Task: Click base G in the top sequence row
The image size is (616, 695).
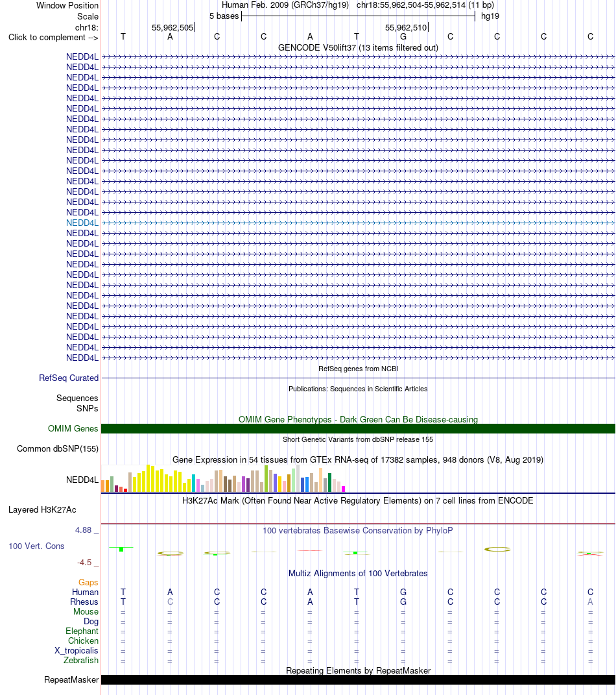Action: click(x=403, y=37)
